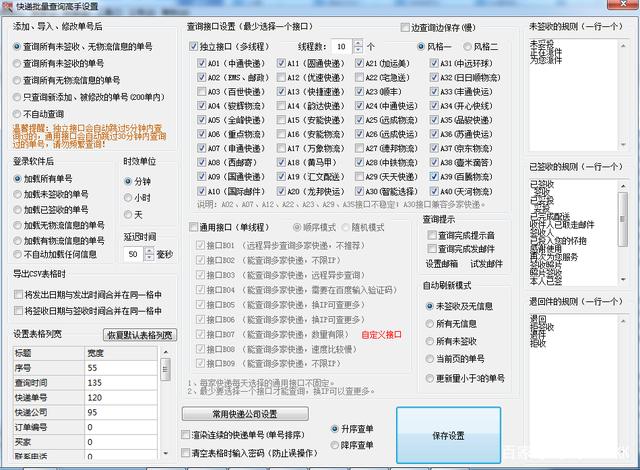This screenshot has width=640, height=470.
Task: Enable the A03 (百世快递) interface checkbox
Action: tap(201, 92)
